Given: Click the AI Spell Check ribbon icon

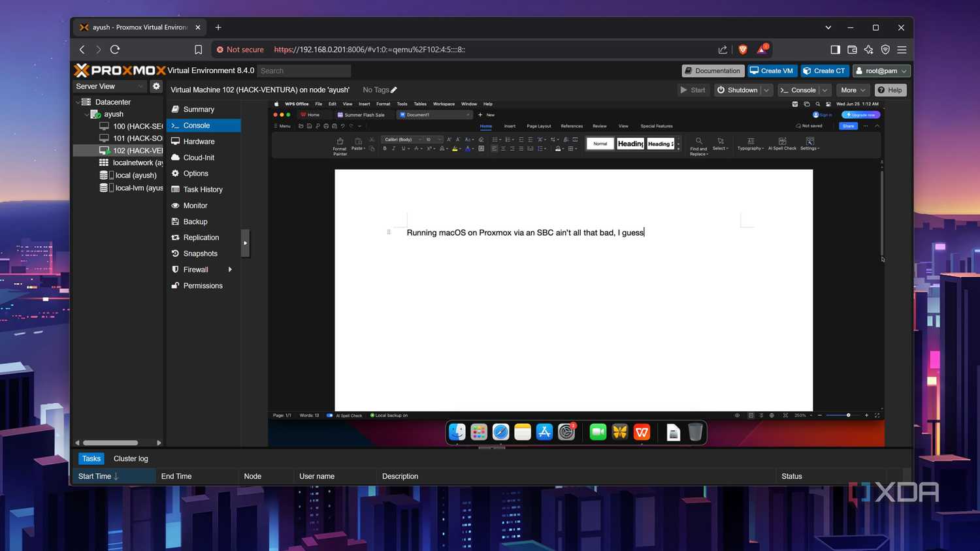Looking at the screenshot, I should pos(782,144).
